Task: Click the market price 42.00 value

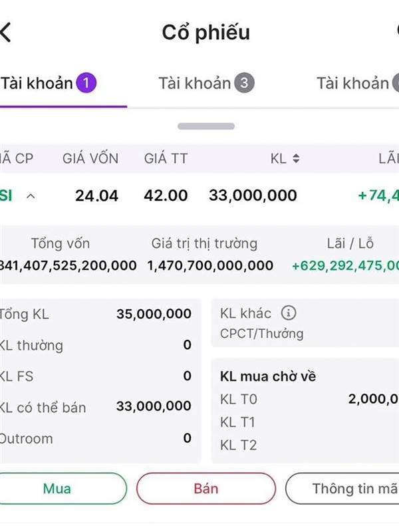Action: 166,196
